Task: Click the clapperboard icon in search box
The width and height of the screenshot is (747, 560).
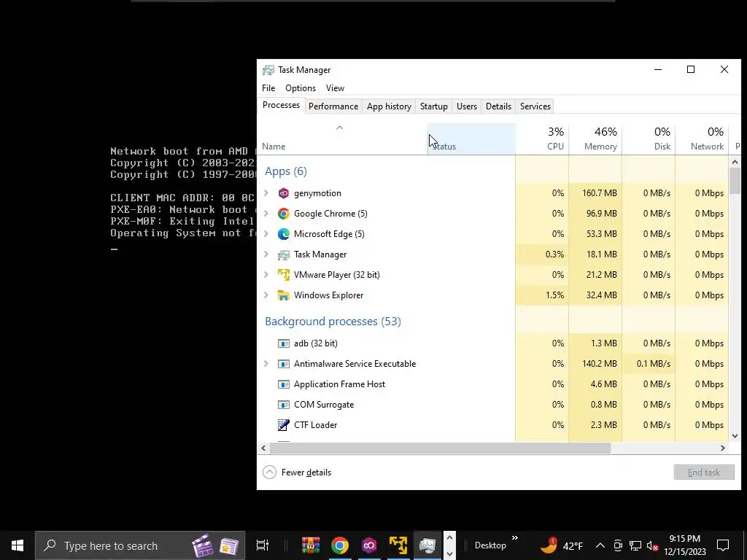Action: [x=203, y=545]
